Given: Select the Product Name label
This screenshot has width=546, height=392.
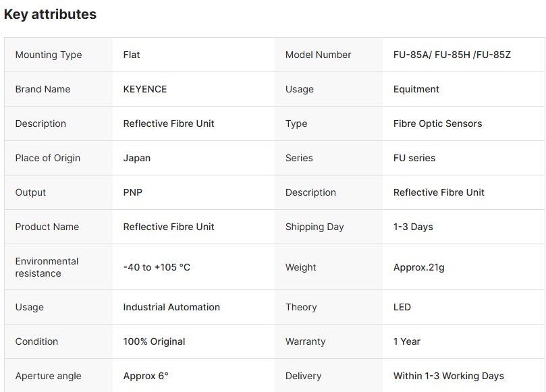Looking at the screenshot, I should (x=47, y=227).
